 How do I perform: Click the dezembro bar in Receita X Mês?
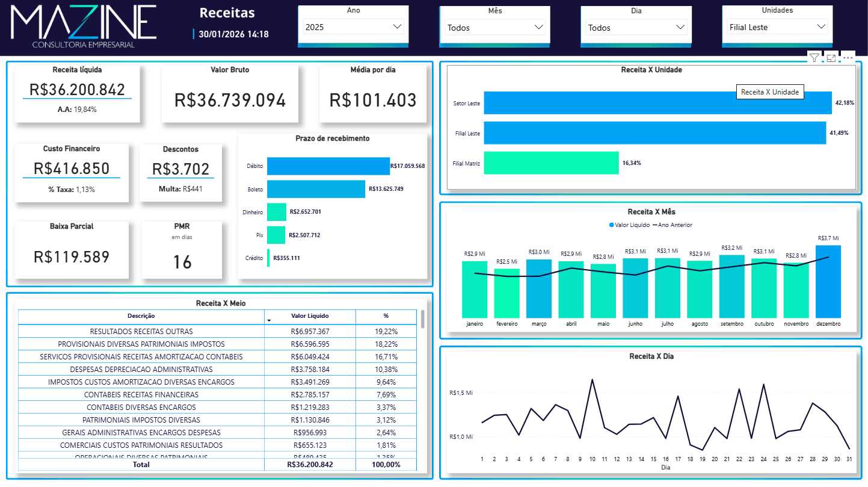[x=828, y=282]
